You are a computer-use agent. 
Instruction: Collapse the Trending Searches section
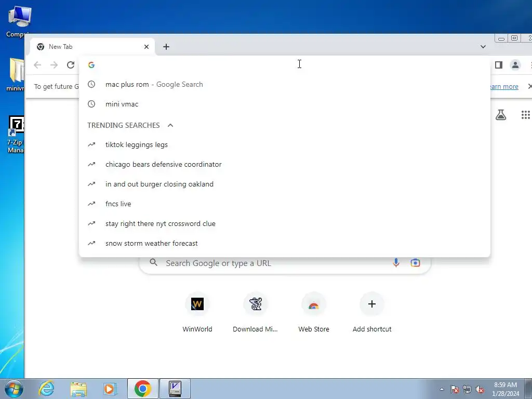170,125
